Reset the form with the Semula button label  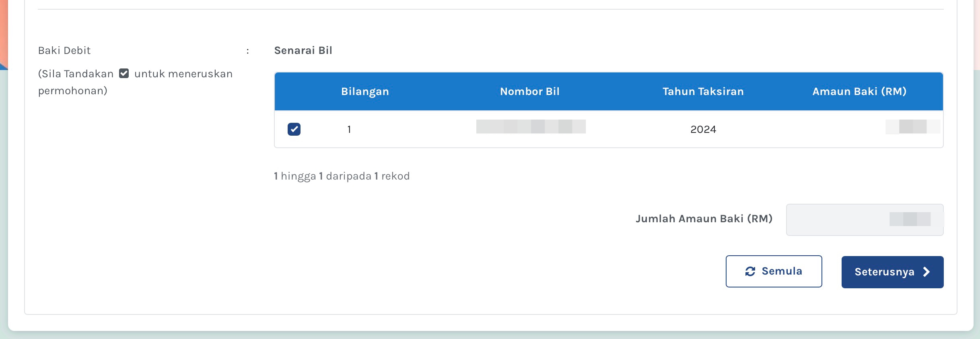pos(782,271)
